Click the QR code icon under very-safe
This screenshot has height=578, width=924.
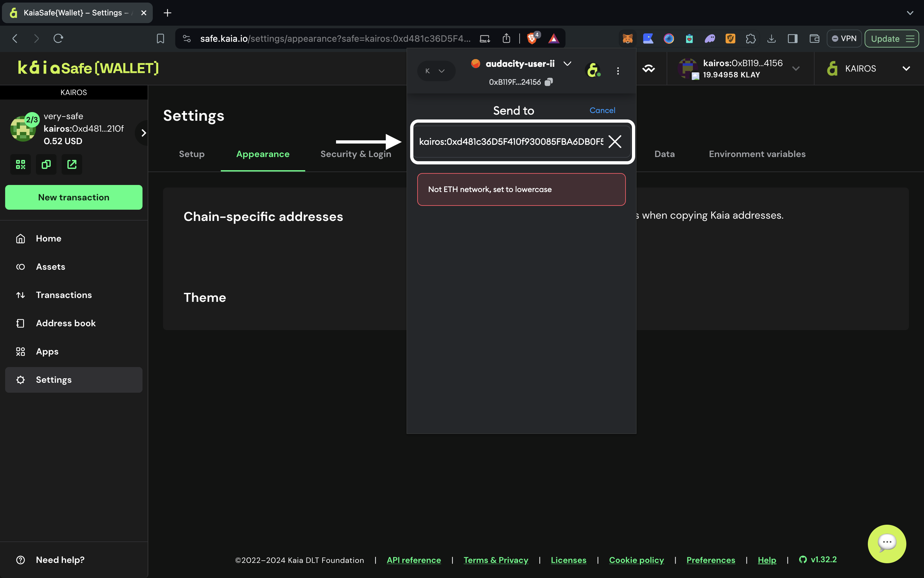click(x=21, y=164)
